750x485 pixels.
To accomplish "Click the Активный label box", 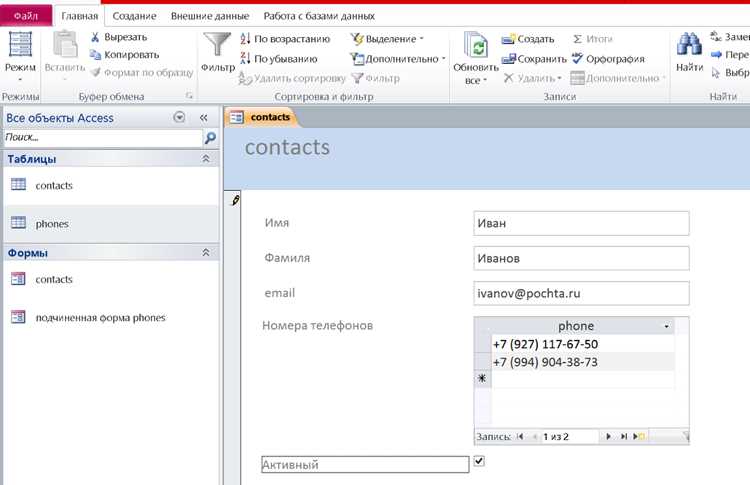I will [x=365, y=464].
